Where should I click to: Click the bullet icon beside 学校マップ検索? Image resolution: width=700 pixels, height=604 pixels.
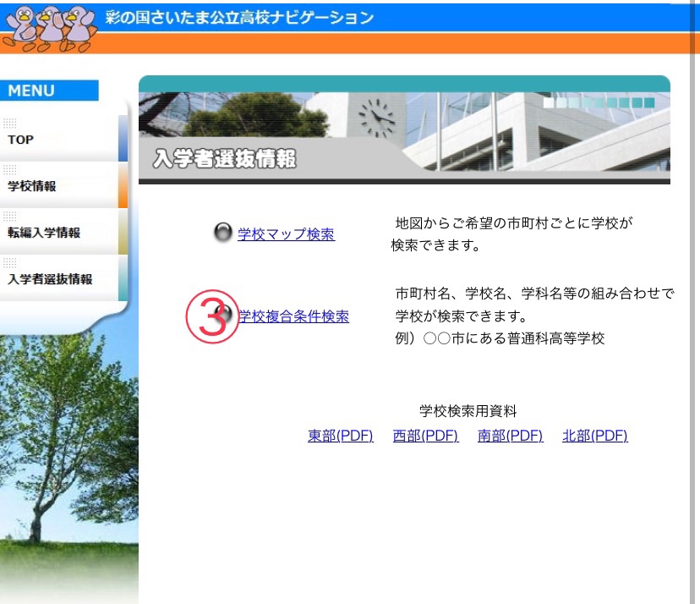tap(223, 233)
